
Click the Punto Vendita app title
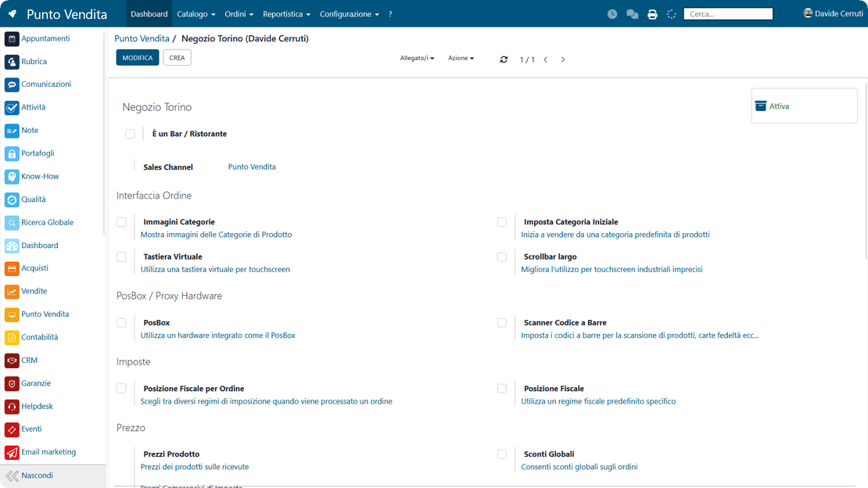pos(67,14)
